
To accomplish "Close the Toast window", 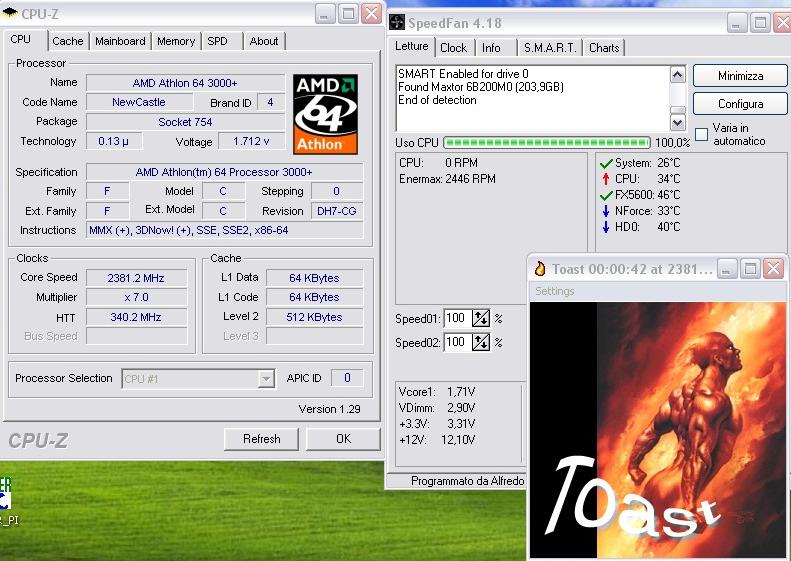I will point(773,269).
